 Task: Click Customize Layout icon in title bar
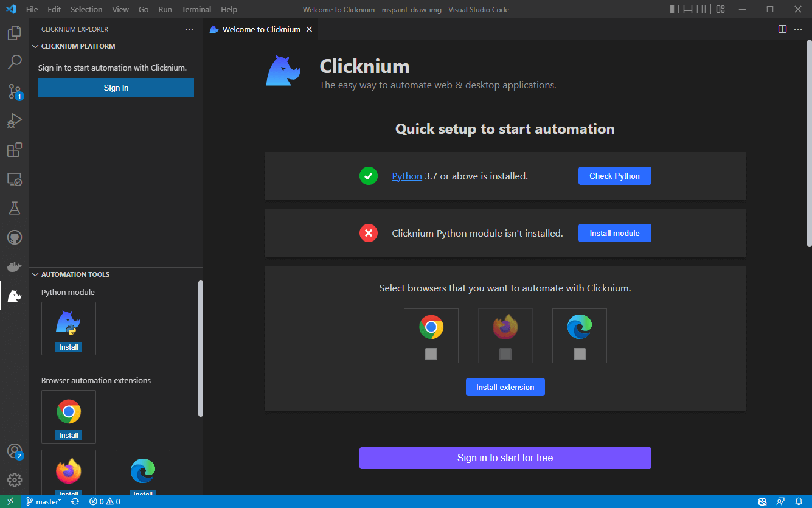[x=720, y=9]
